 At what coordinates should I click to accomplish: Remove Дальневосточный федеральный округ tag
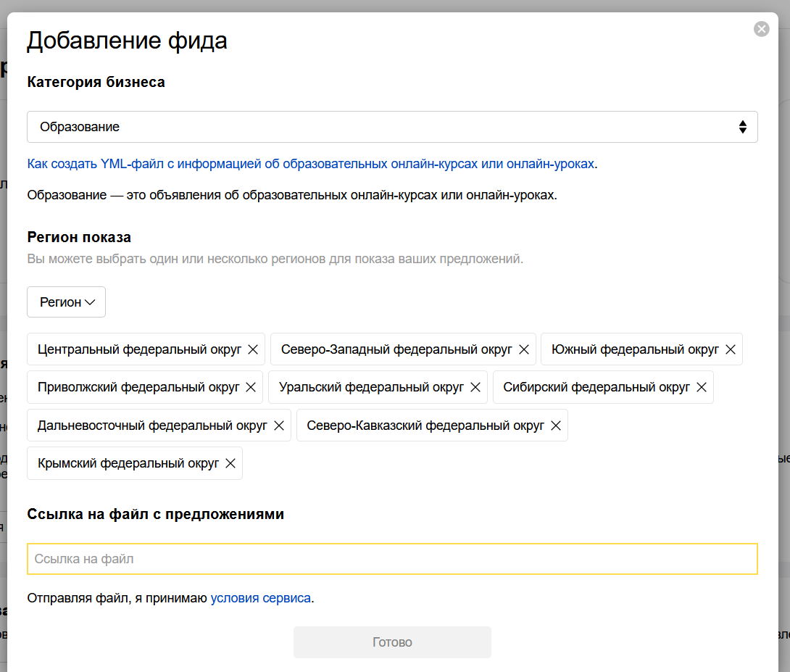point(279,426)
